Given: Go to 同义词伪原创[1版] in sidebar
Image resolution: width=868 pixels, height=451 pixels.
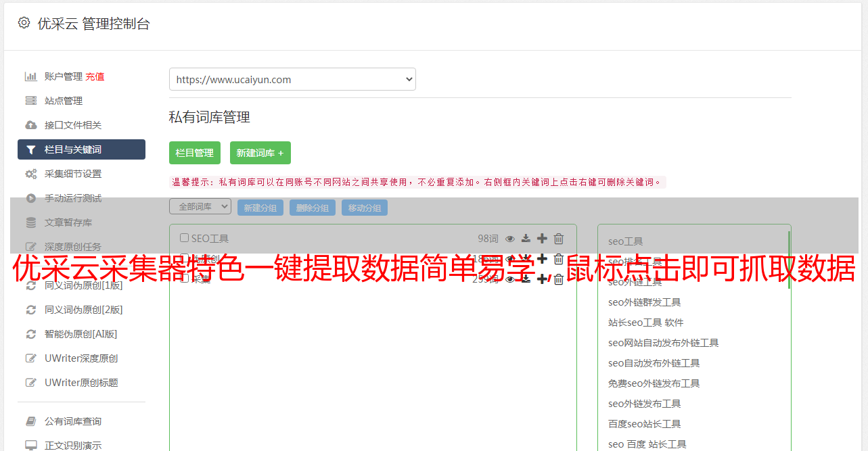Looking at the screenshot, I should point(84,285).
